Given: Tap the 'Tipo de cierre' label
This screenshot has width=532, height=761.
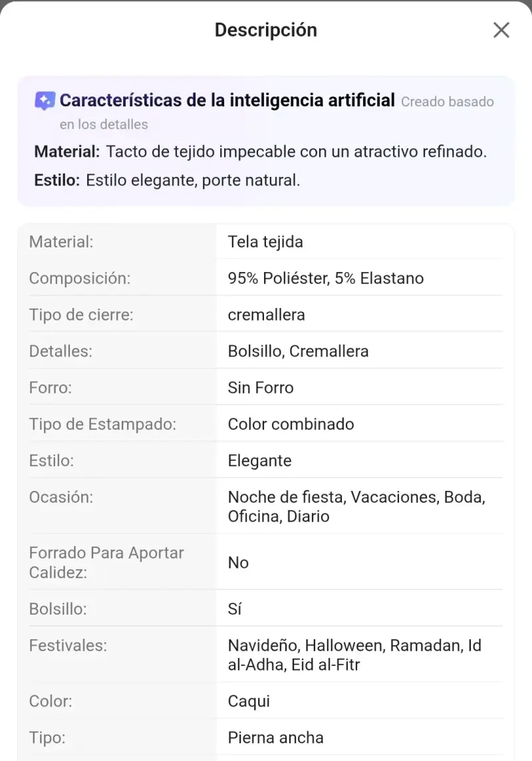Looking at the screenshot, I should [x=81, y=315].
